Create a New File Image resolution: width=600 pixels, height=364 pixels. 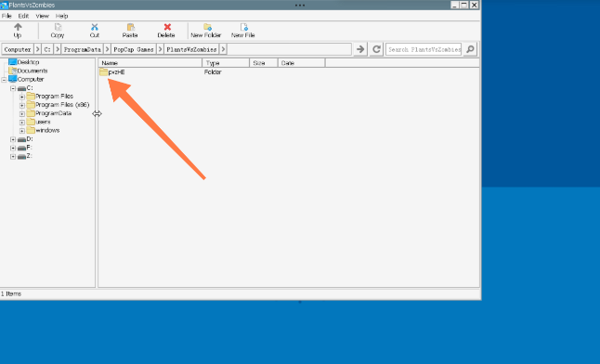[243, 31]
